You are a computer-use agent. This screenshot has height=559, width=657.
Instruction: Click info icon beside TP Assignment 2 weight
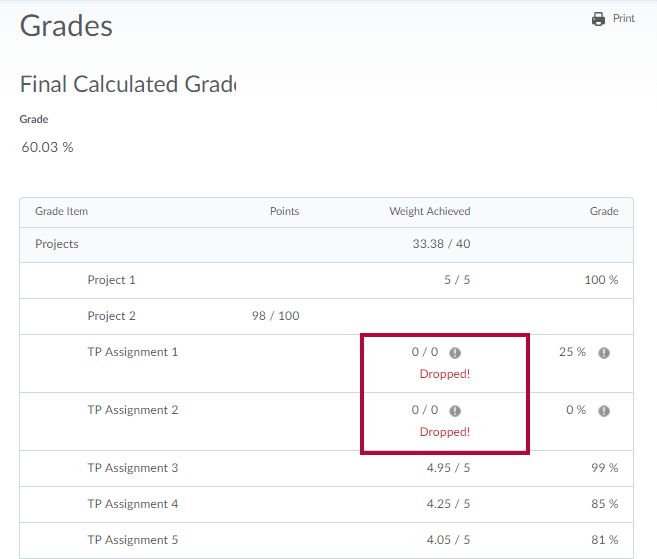point(455,411)
